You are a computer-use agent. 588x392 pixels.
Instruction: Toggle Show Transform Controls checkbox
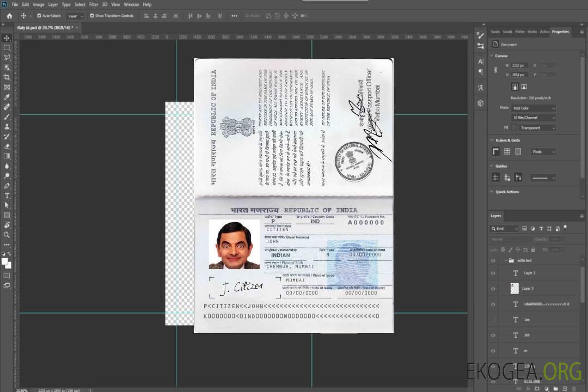click(x=92, y=16)
